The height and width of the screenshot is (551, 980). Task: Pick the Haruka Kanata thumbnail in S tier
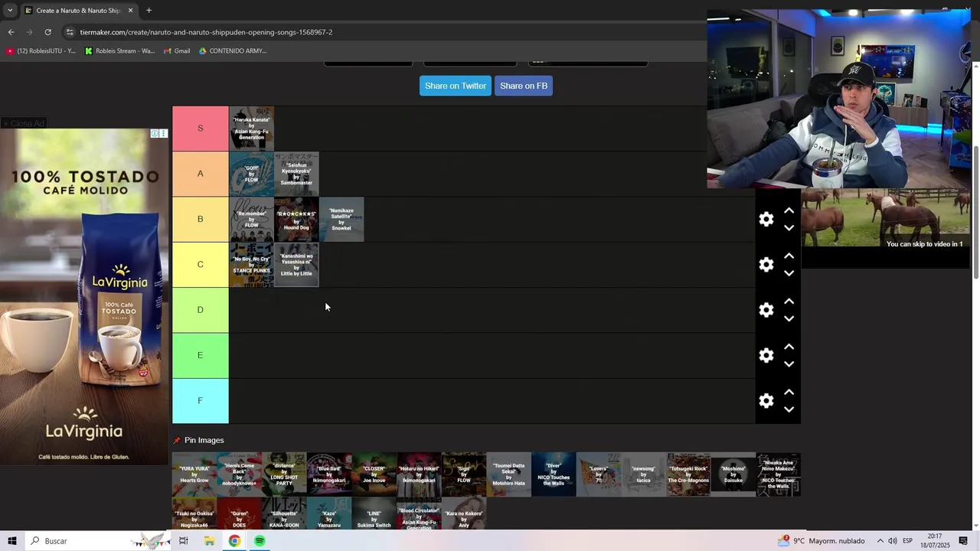[251, 129]
